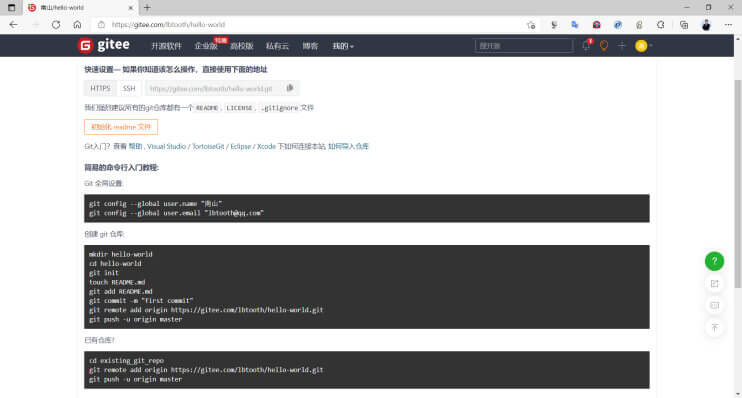Expand the 我的 dropdown menu
Viewport: 742px width, 398px height.
343,46
